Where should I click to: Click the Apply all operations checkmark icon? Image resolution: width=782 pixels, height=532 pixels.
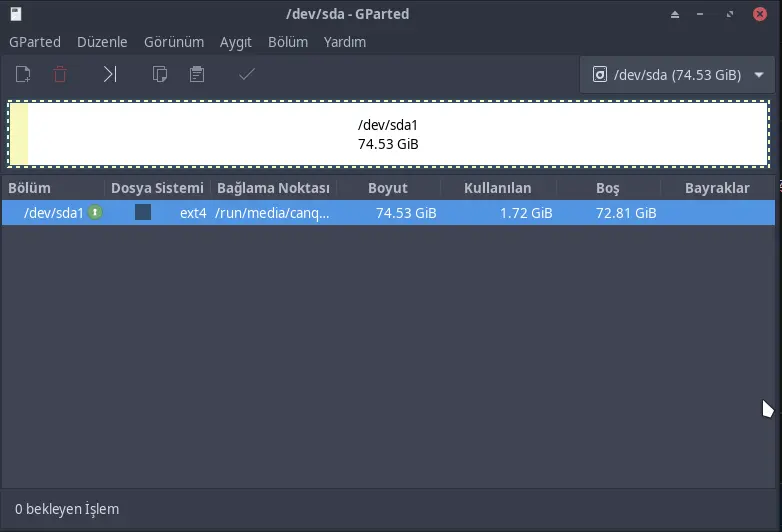tap(247, 75)
